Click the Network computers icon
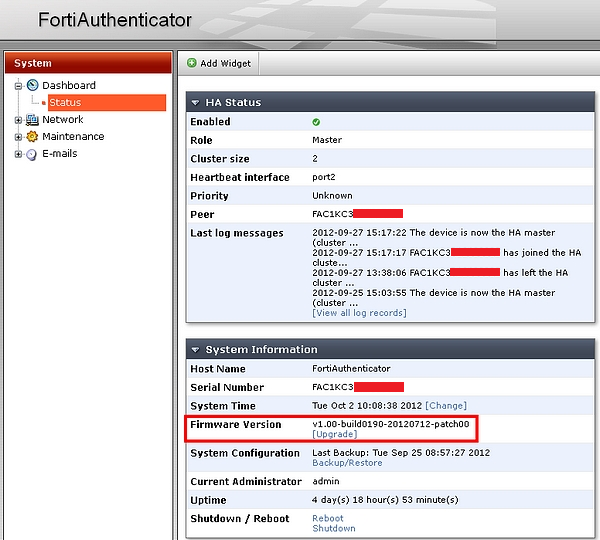The image size is (600, 540). point(32,120)
